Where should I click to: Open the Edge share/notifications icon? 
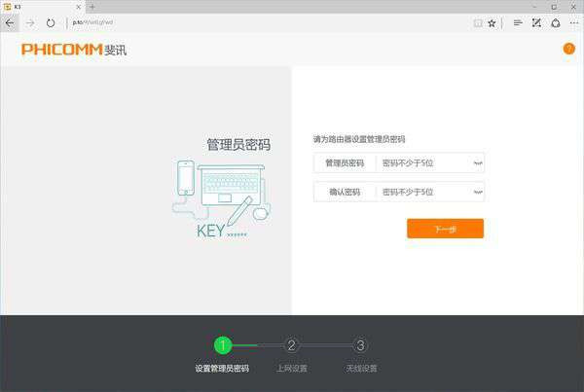pyautogui.click(x=555, y=22)
